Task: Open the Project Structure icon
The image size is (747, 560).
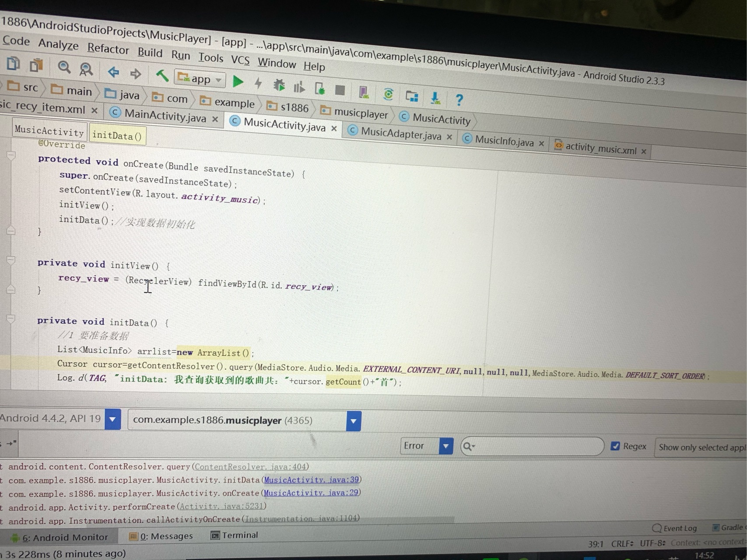Action: [412, 96]
